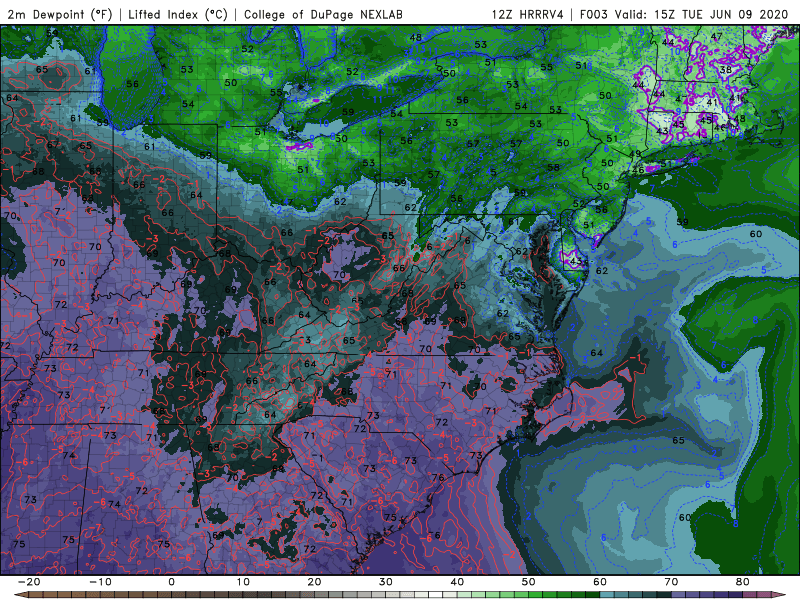The width and height of the screenshot is (800, 600).
Task: Click the 70 tick label on the color scale
Action: click(671, 582)
